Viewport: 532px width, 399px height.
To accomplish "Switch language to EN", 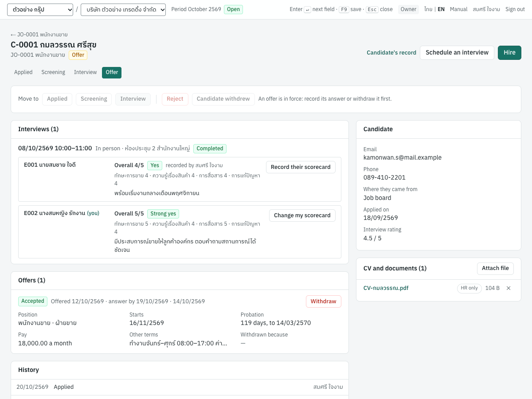I will coord(441,9).
